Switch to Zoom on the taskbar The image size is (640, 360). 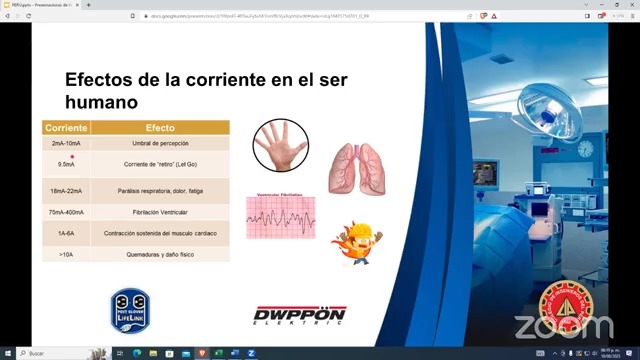point(251,353)
